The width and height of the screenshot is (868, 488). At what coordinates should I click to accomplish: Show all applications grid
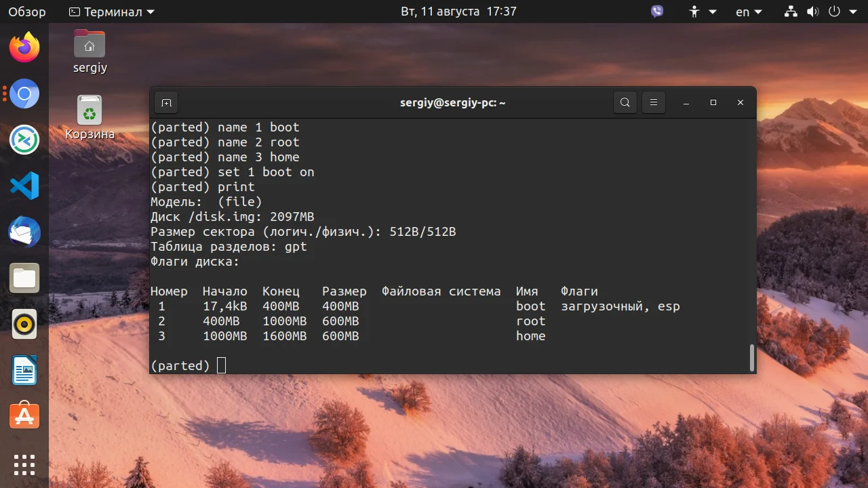tap(24, 465)
